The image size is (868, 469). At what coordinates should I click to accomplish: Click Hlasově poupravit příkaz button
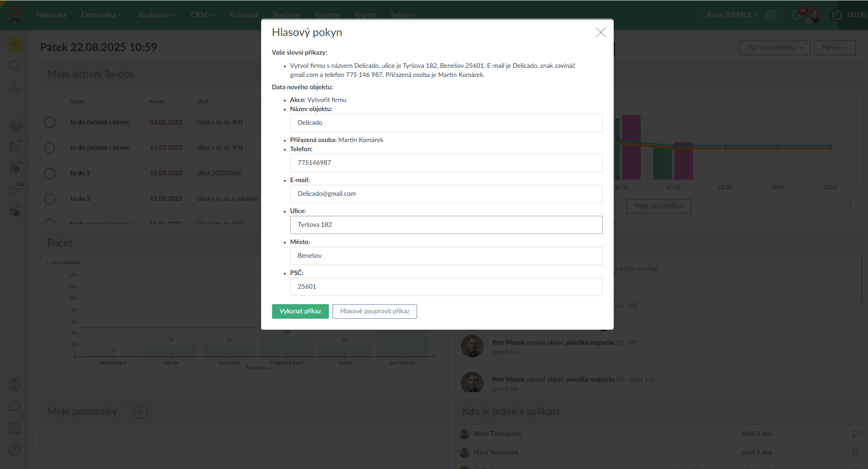click(374, 311)
